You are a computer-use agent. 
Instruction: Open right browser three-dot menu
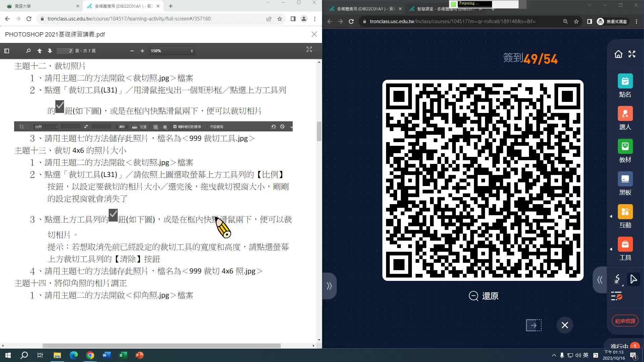636,21
